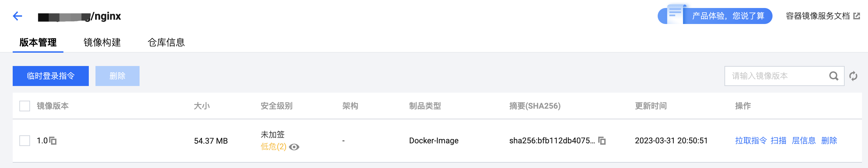Copy the 1.0 version tag

click(x=53, y=141)
